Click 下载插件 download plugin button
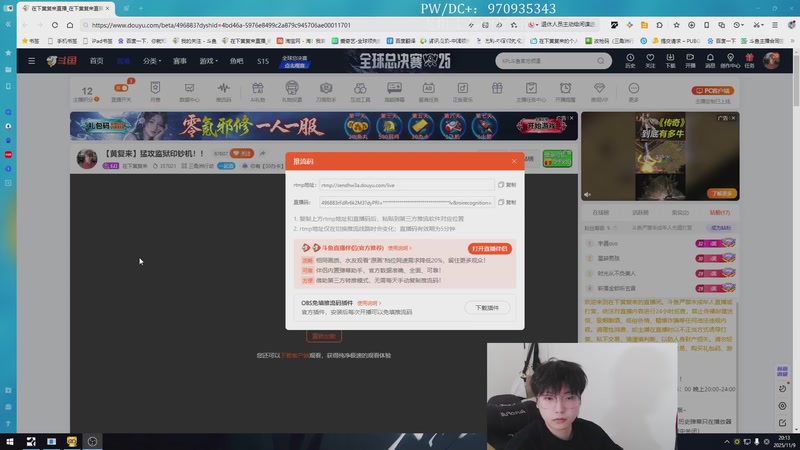800x450 pixels. coord(487,308)
